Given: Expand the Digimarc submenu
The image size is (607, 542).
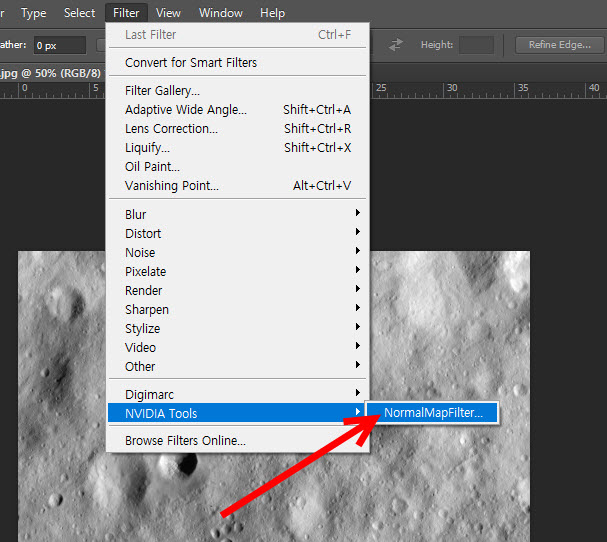Looking at the screenshot, I should [x=237, y=394].
